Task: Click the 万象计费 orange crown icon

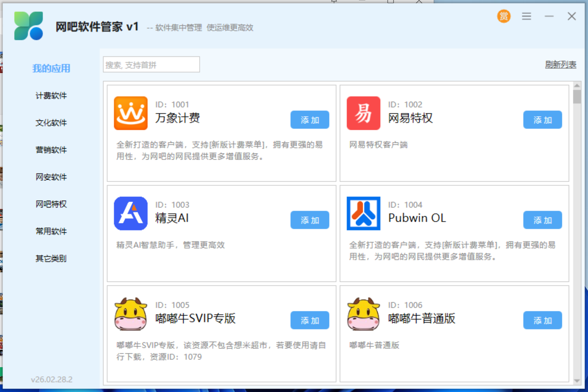Action: pos(131,113)
